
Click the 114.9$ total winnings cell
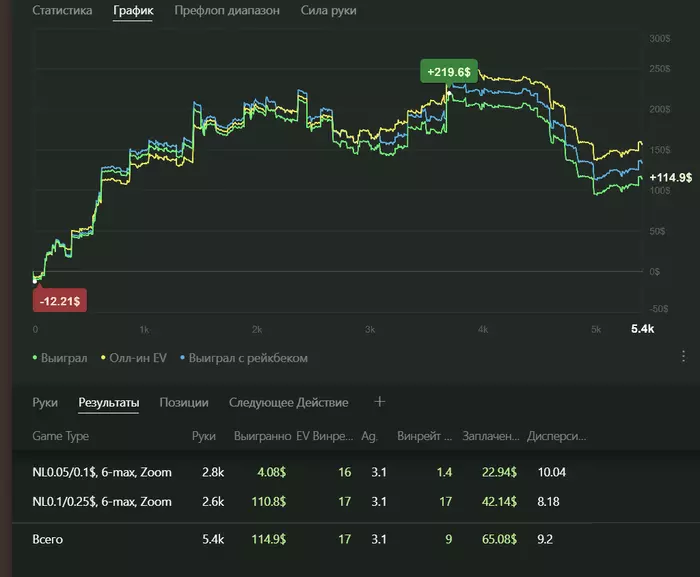[x=269, y=539]
